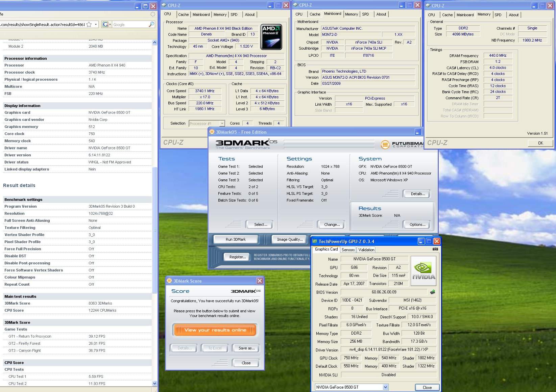Click View your results online button
This screenshot has height=392, width=556.
point(215,330)
